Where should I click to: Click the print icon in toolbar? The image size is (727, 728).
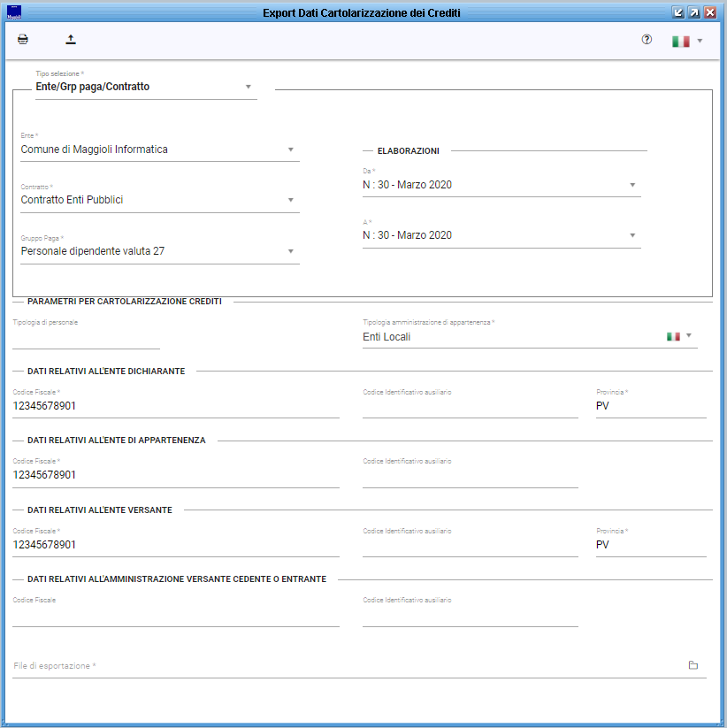[23, 40]
